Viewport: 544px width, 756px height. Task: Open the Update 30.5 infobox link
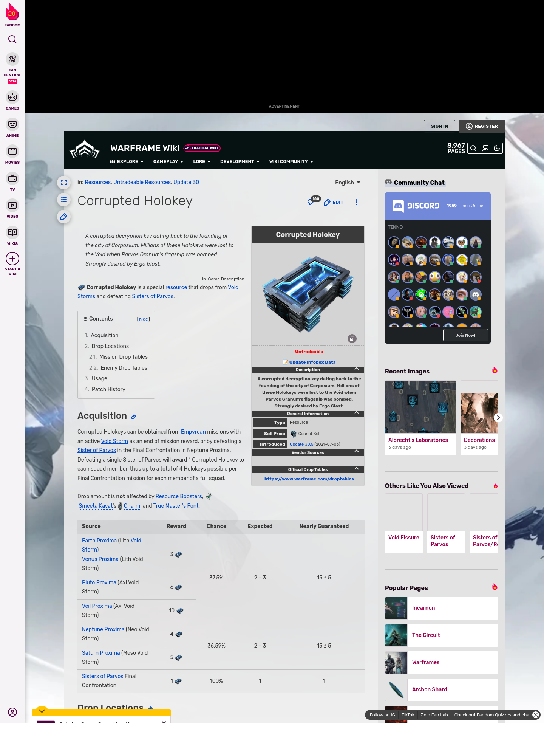pos(301,444)
